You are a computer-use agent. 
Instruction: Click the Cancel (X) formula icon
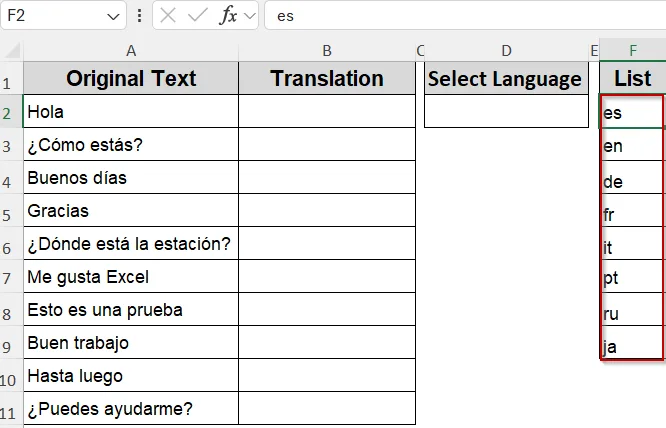(168, 16)
